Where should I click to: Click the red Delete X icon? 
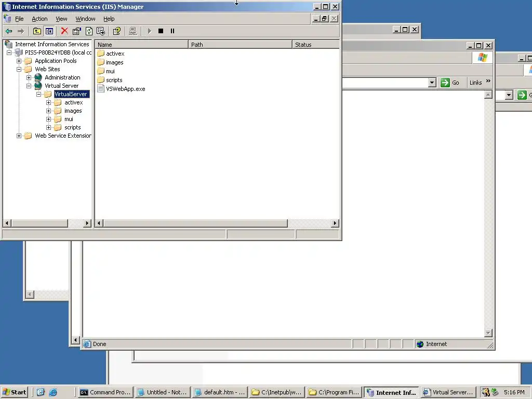tap(64, 31)
